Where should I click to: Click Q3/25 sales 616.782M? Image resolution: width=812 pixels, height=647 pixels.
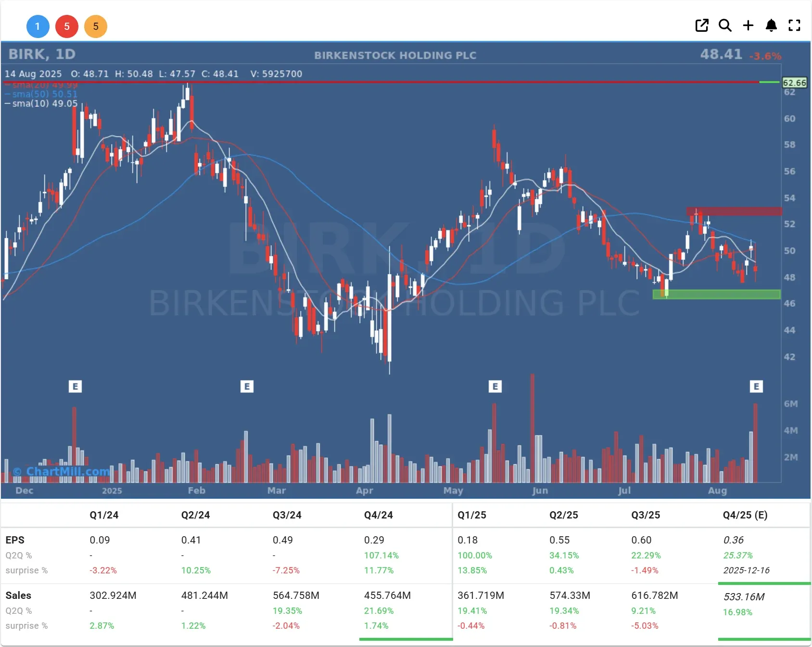click(x=655, y=595)
